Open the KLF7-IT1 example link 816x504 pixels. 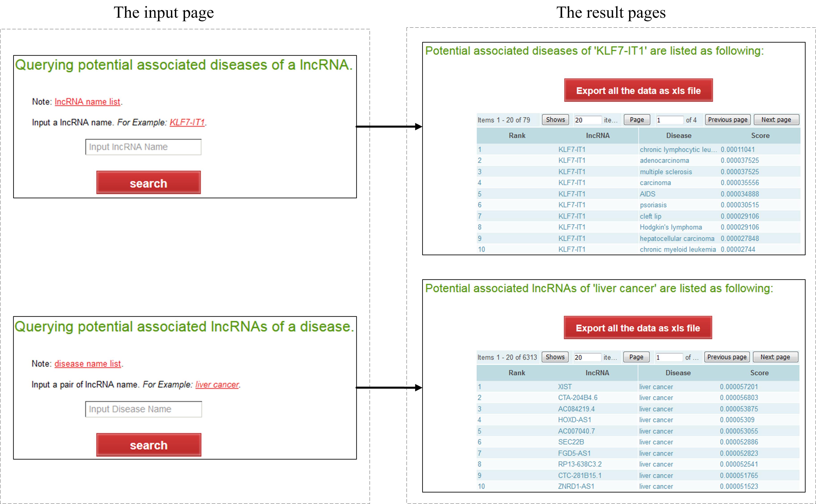187,122
